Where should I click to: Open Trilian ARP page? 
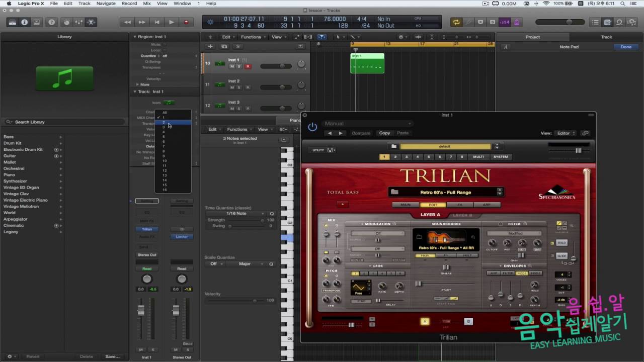[487, 205]
